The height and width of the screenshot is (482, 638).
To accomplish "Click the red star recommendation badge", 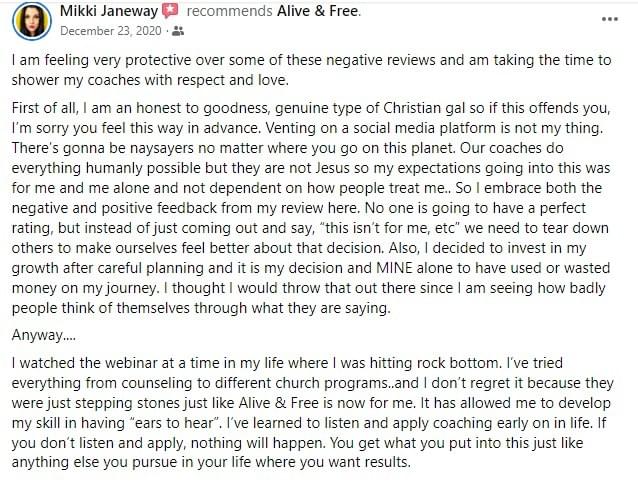I will click(170, 11).
